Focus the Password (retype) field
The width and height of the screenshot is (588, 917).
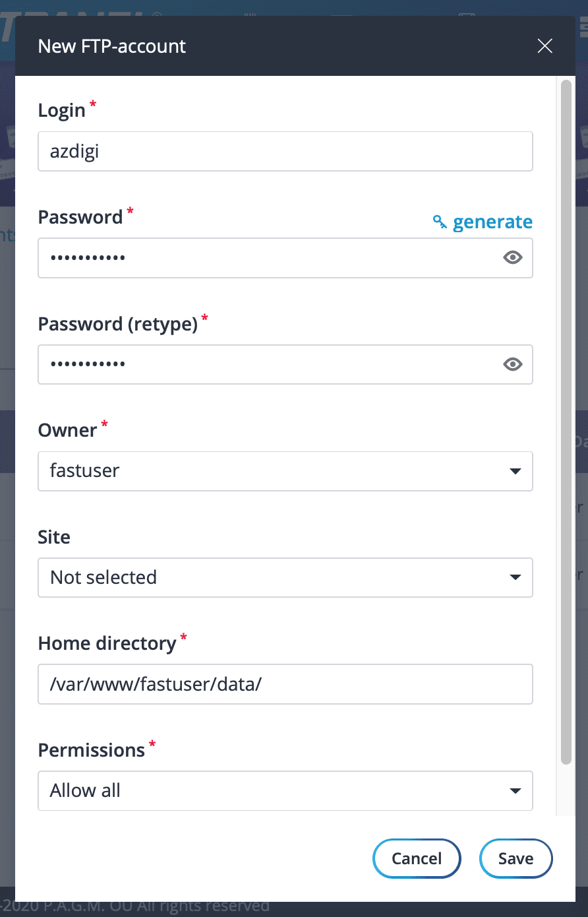[x=264, y=364]
